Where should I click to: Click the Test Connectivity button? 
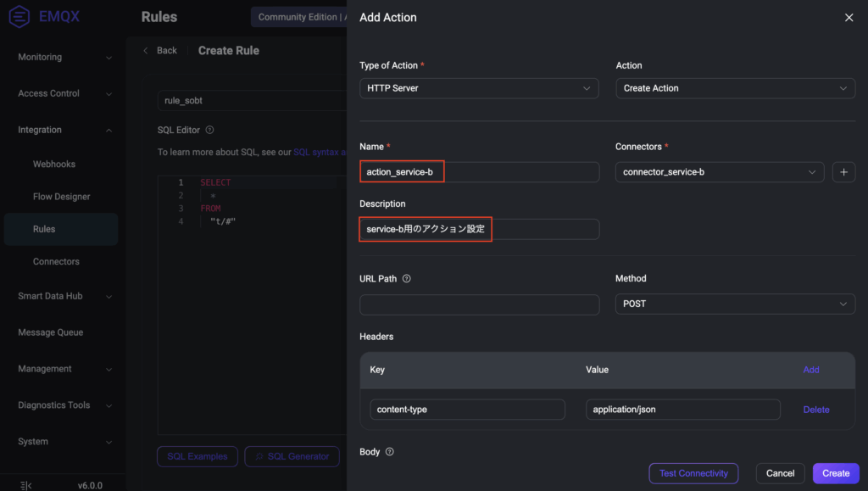(x=693, y=473)
